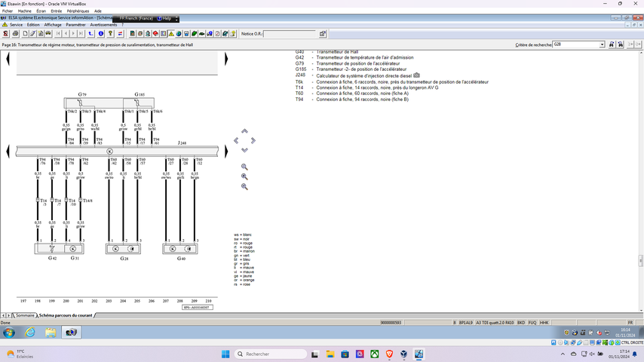The image size is (644, 362).
Task: Open file explorer in VM taskbar
Action: point(51,332)
